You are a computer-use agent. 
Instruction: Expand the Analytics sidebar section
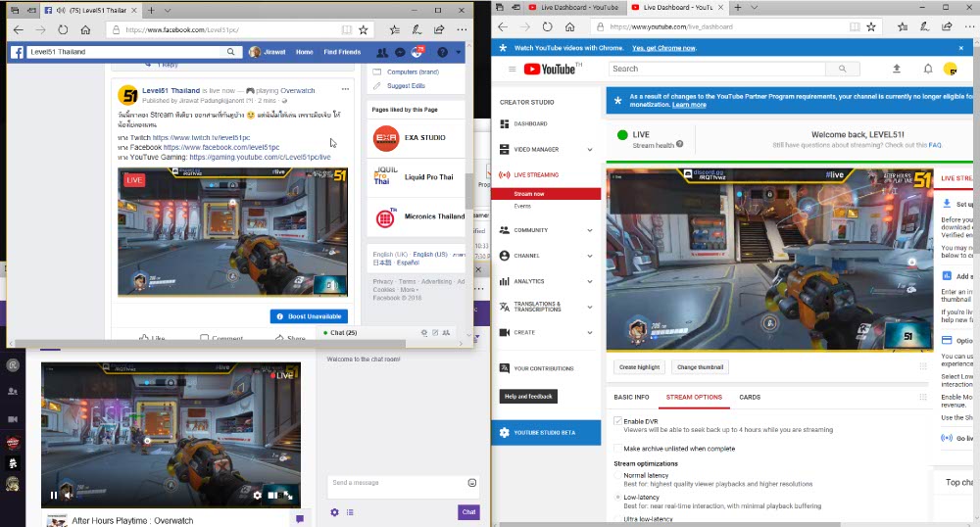pos(590,281)
